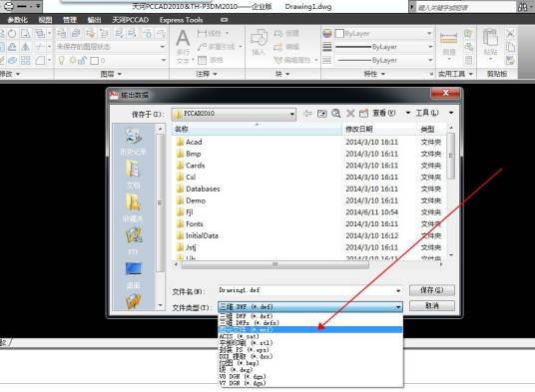Image resolution: width=535 pixels, height=392 pixels.
Task: Click the up-one-level folder icon
Action: (321, 114)
